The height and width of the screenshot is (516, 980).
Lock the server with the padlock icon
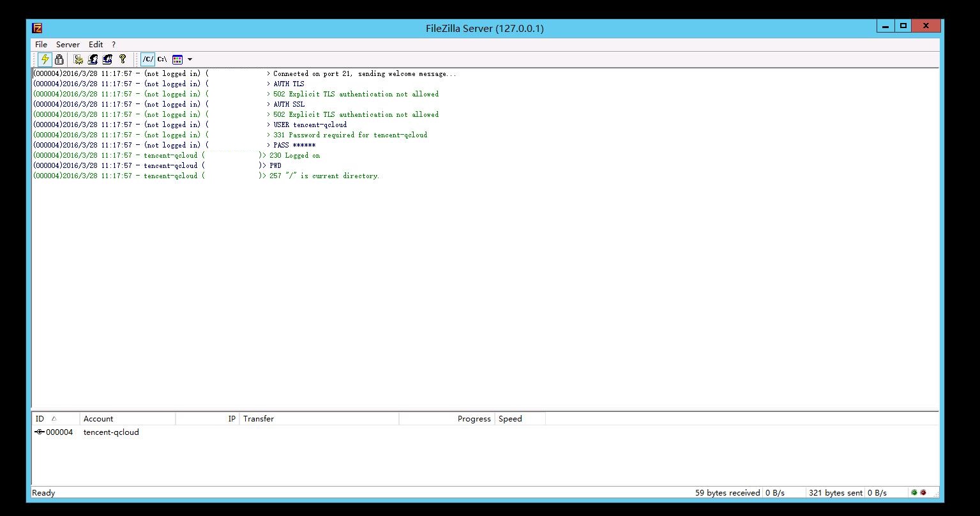click(x=59, y=59)
